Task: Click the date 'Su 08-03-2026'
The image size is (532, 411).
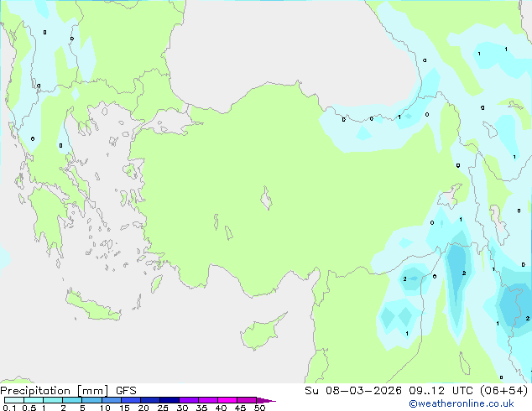Action: click(353, 391)
